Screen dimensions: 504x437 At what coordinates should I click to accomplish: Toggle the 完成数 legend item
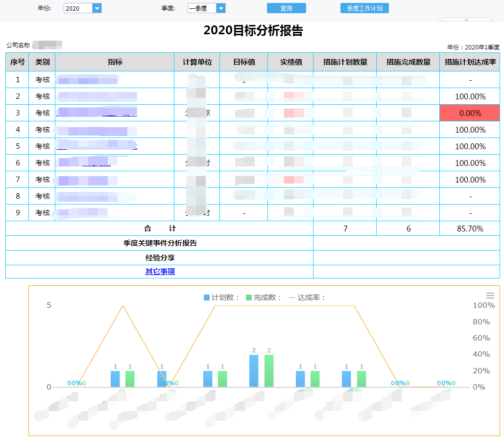tap(264, 298)
